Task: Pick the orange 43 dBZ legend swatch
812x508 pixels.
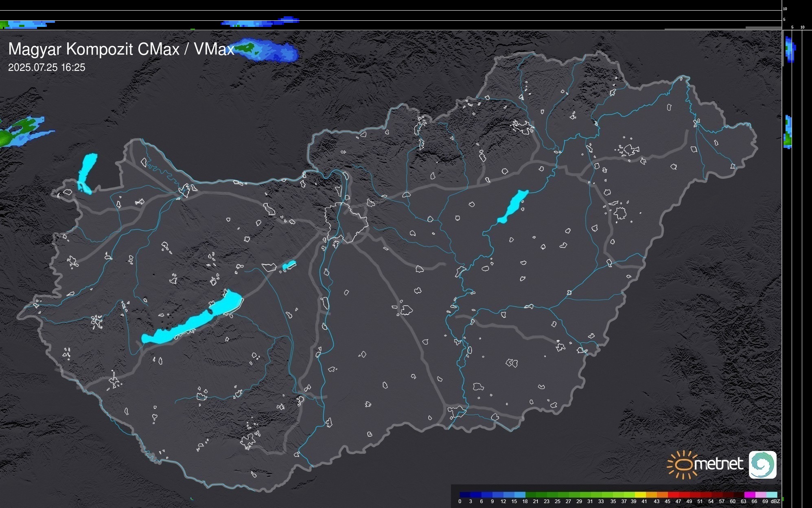Action: 662,495
